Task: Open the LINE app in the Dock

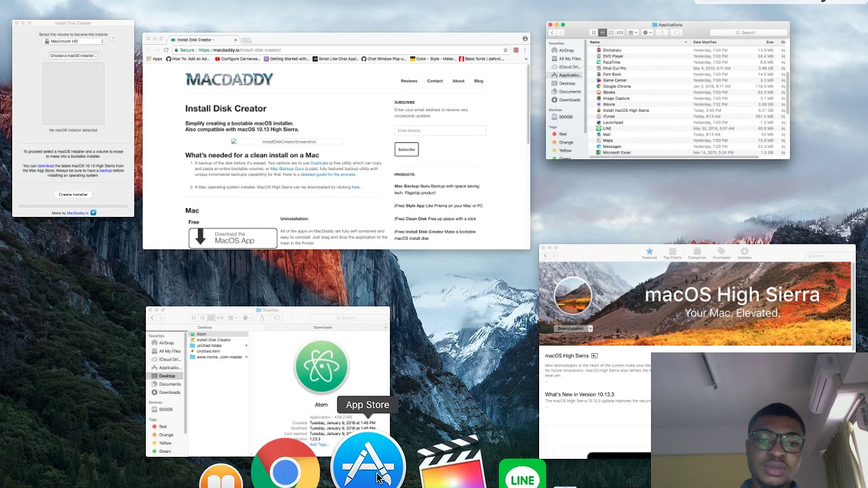Action: coord(522,474)
